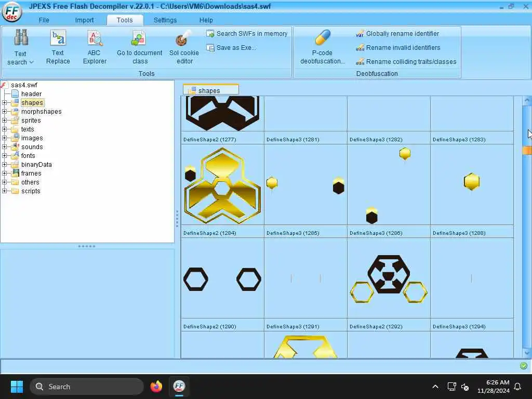Open the Help ribbon tab
Image resolution: width=532 pixels, height=399 pixels.
206,20
